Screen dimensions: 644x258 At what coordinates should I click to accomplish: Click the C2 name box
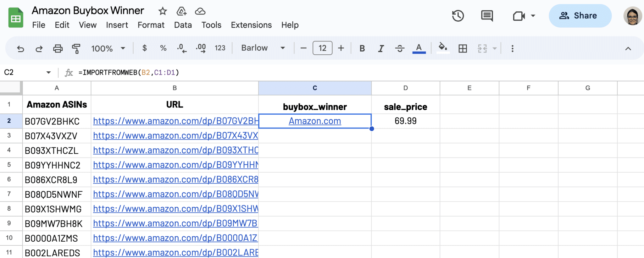pyautogui.click(x=9, y=73)
